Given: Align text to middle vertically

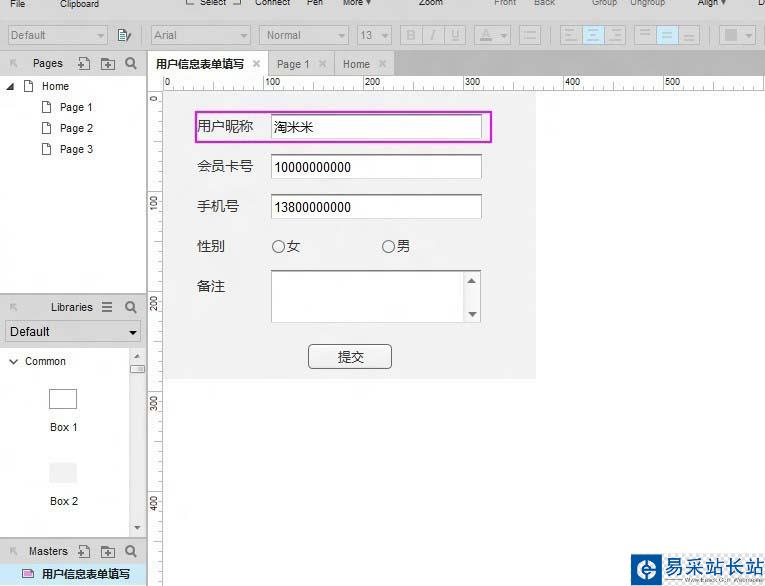Looking at the screenshot, I should pyautogui.click(x=667, y=35).
